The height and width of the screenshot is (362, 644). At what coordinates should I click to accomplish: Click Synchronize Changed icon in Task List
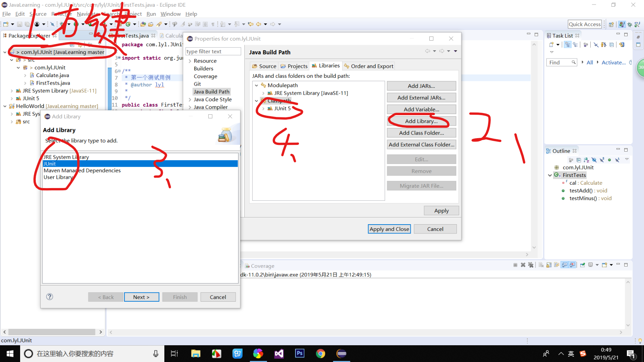click(x=622, y=45)
